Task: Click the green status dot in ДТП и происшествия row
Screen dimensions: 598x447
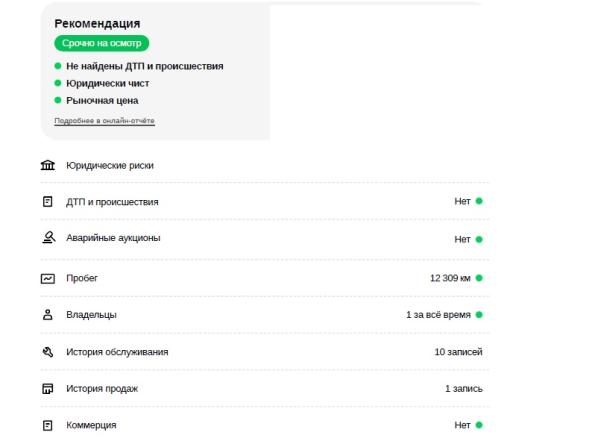Action: [479, 201]
